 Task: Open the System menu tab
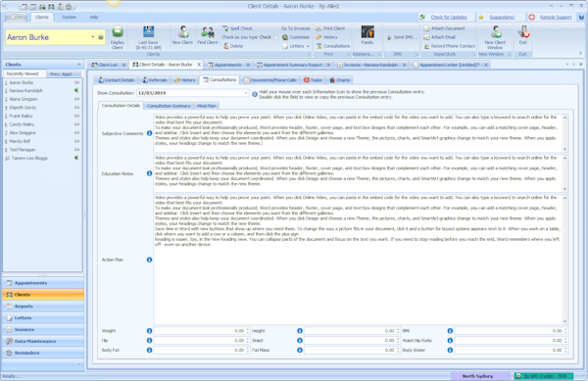click(x=69, y=18)
